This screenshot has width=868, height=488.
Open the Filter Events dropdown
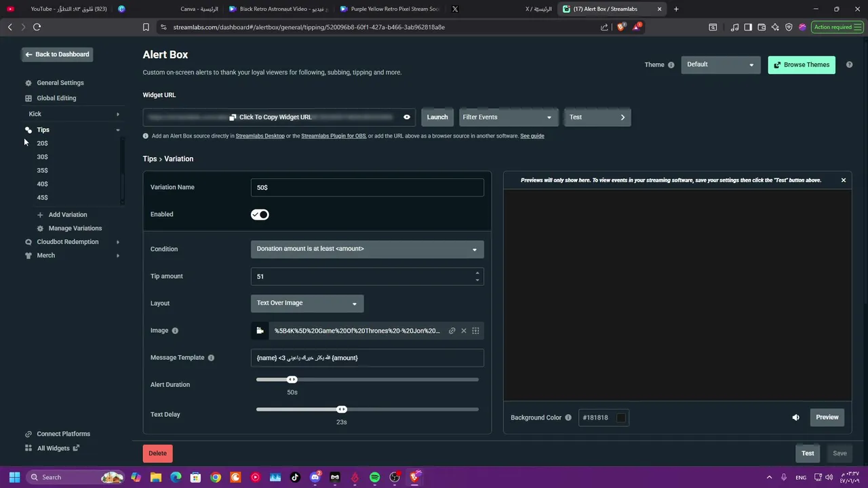(x=509, y=117)
